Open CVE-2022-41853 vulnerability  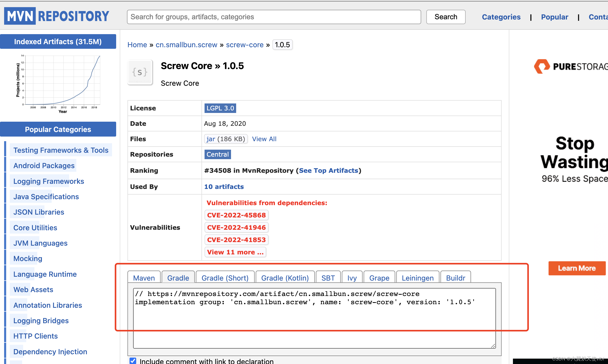(236, 240)
